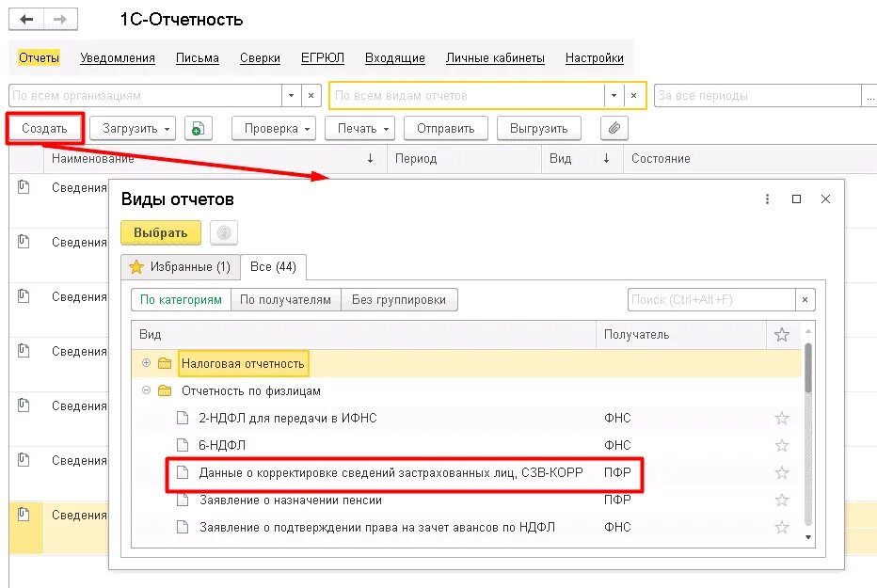
Task: Go forward with the right arrow button
Action: pos(60,20)
